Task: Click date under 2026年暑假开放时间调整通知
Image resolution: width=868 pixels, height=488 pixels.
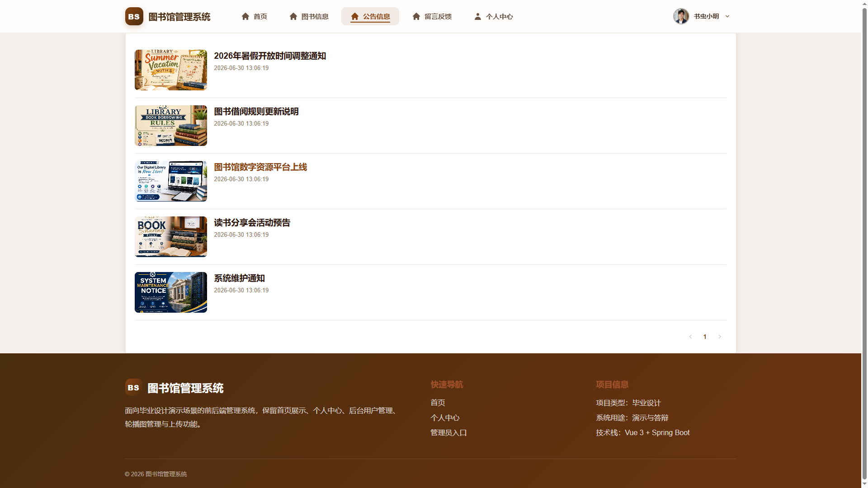Action: [241, 68]
